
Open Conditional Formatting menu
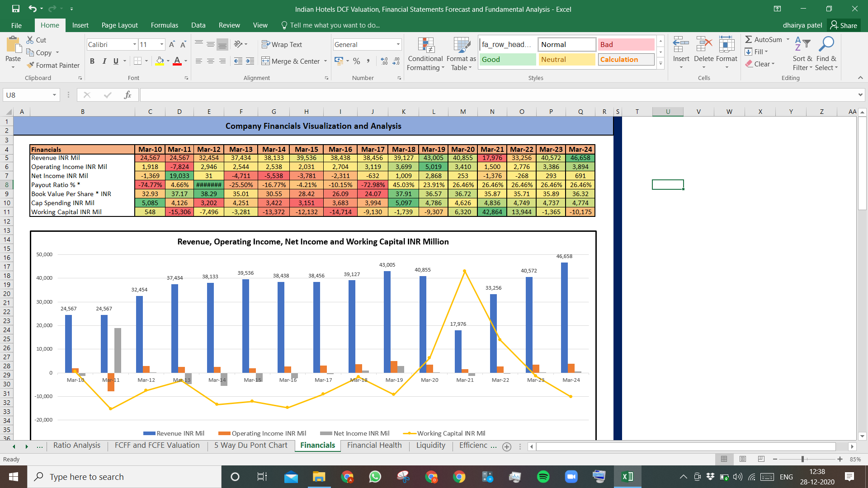[425, 54]
